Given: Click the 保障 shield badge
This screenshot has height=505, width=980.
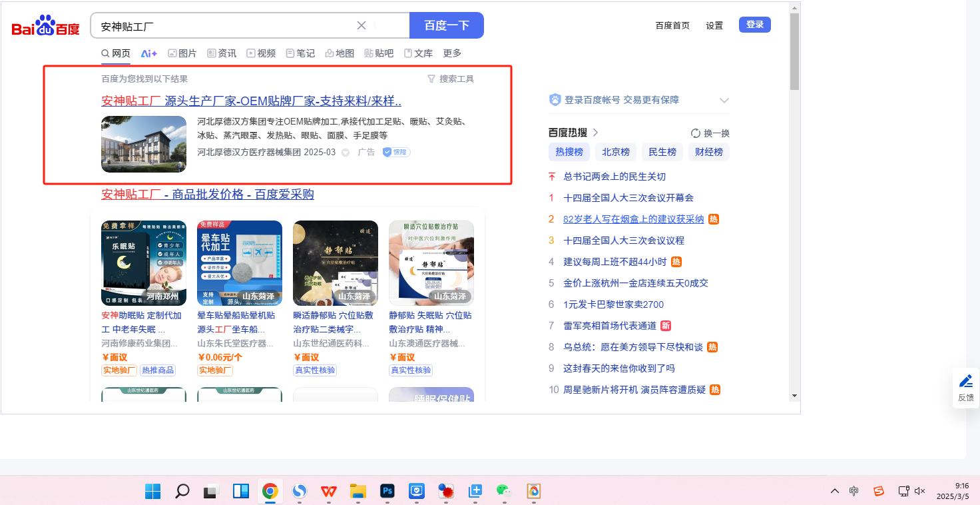Looking at the screenshot, I should (396, 152).
